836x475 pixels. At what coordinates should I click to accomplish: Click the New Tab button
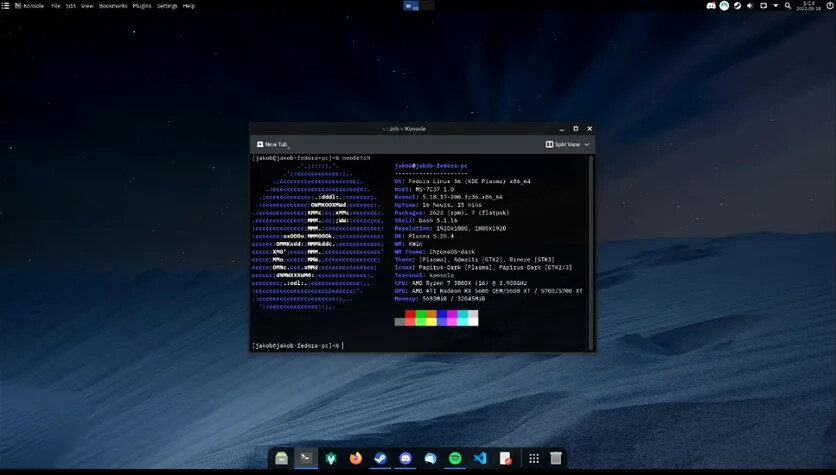(272, 144)
